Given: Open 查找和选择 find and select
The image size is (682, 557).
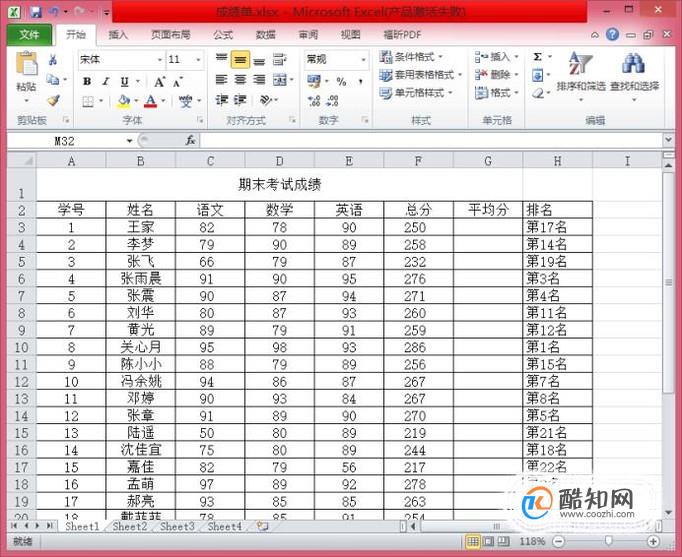Looking at the screenshot, I should (634, 75).
